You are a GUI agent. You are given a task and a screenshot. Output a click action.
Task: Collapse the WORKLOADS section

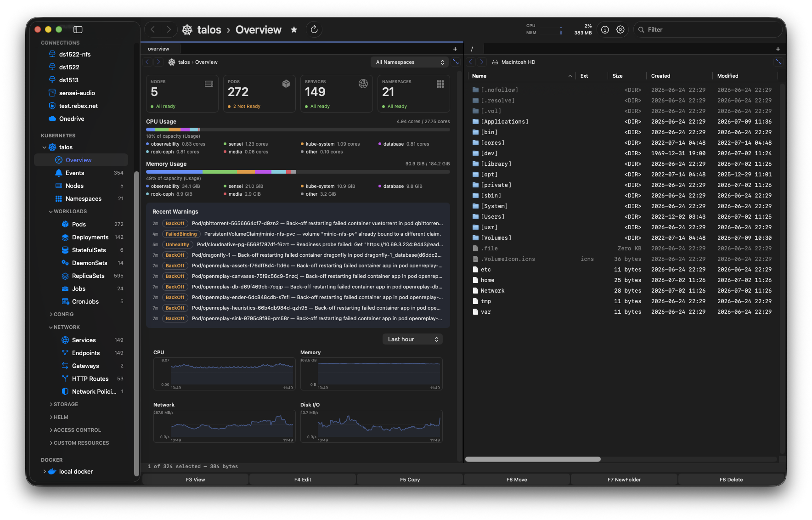pyautogui.click(x=51, y=212)
